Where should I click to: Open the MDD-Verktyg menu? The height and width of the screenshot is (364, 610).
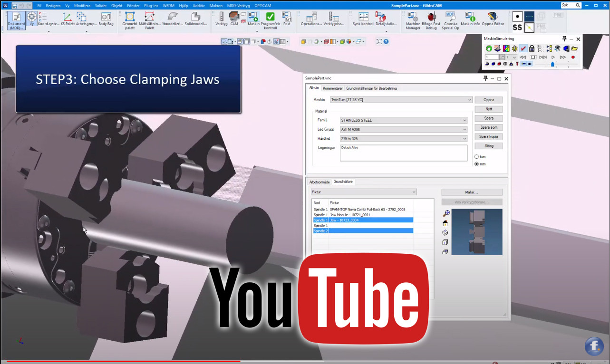tap(239, 5)
